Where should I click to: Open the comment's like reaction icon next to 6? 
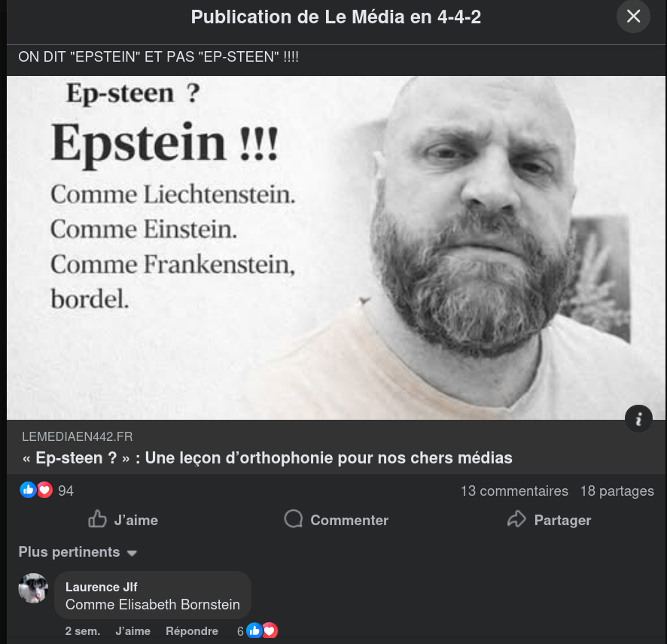254,630
